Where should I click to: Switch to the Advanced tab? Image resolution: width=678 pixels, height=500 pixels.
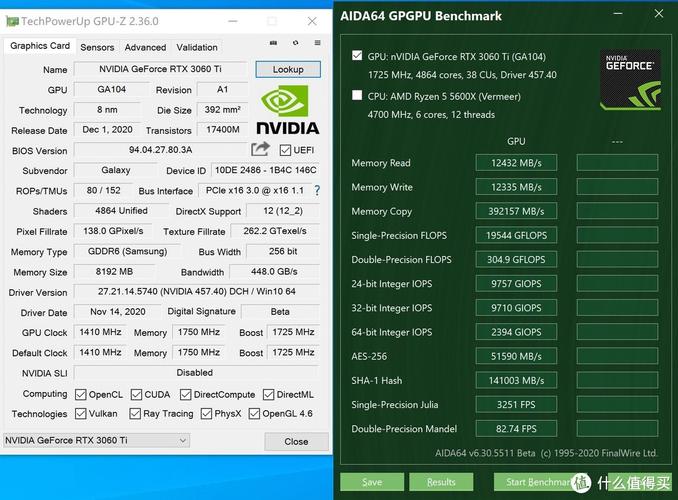click(145, 48)
